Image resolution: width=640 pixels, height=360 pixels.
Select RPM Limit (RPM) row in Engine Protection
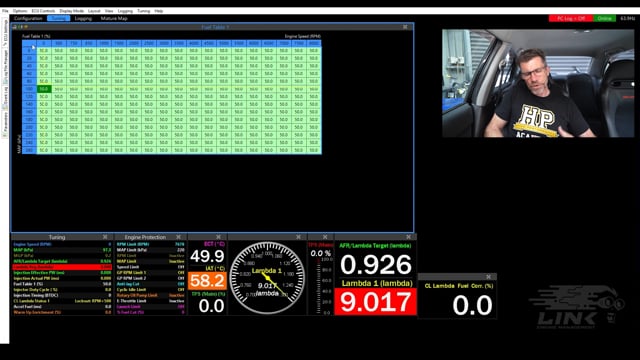tap(151, 244)
